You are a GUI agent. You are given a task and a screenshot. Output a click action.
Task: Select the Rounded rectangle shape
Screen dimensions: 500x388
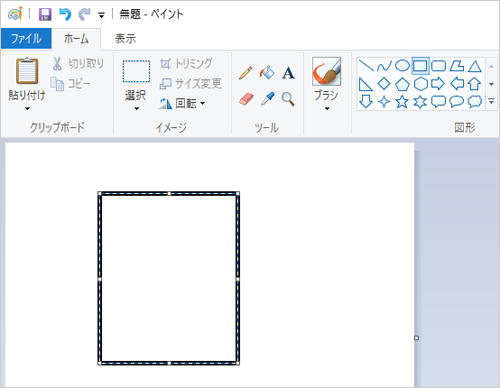pyautogui.click(x=439, y=66)
